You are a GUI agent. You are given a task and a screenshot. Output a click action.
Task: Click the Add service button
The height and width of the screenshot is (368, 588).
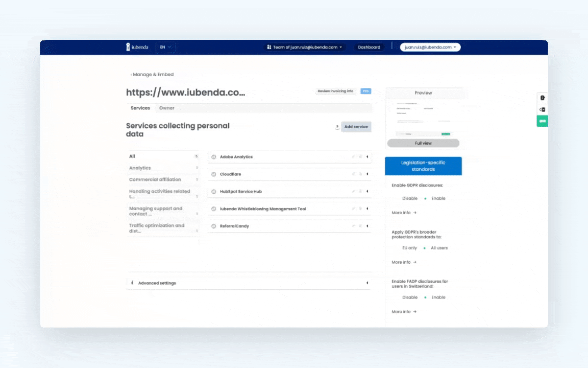tap(356, 127)
